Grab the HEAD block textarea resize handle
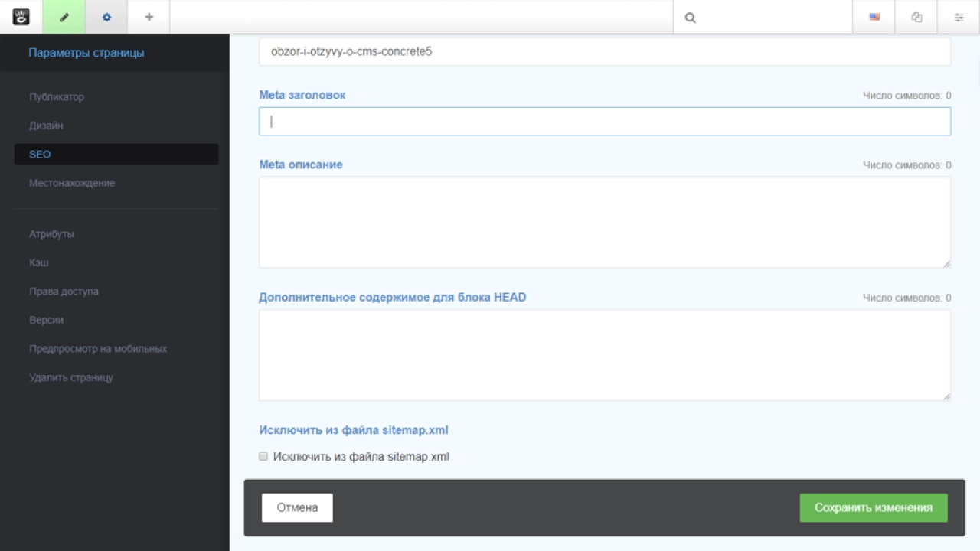 click(946, 396)
